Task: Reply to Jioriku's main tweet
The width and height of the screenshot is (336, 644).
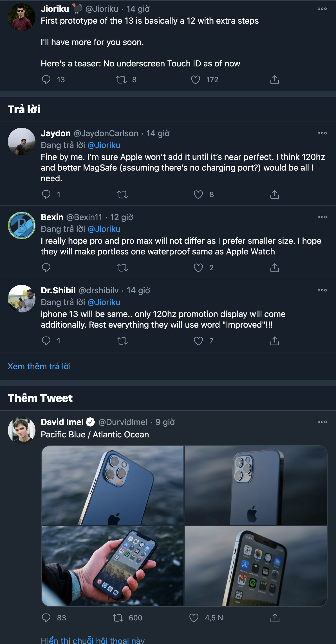Action: coord(46,80)
